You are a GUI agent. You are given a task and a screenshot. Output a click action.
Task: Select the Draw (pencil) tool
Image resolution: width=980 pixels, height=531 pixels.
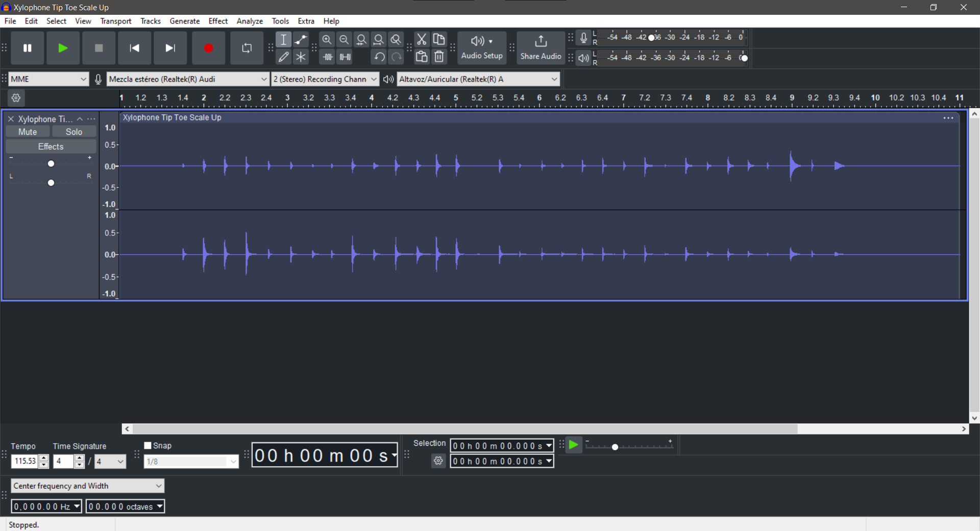(x=284, y=57)
